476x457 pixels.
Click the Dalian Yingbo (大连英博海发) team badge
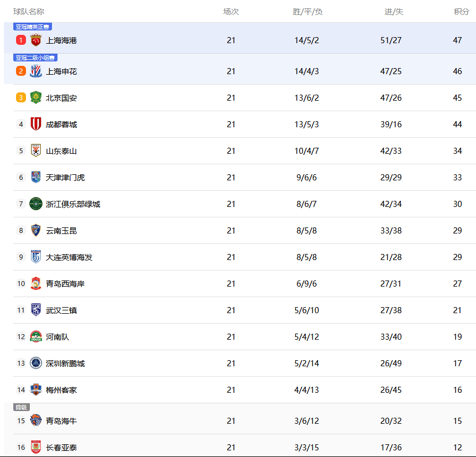point(36,257)
